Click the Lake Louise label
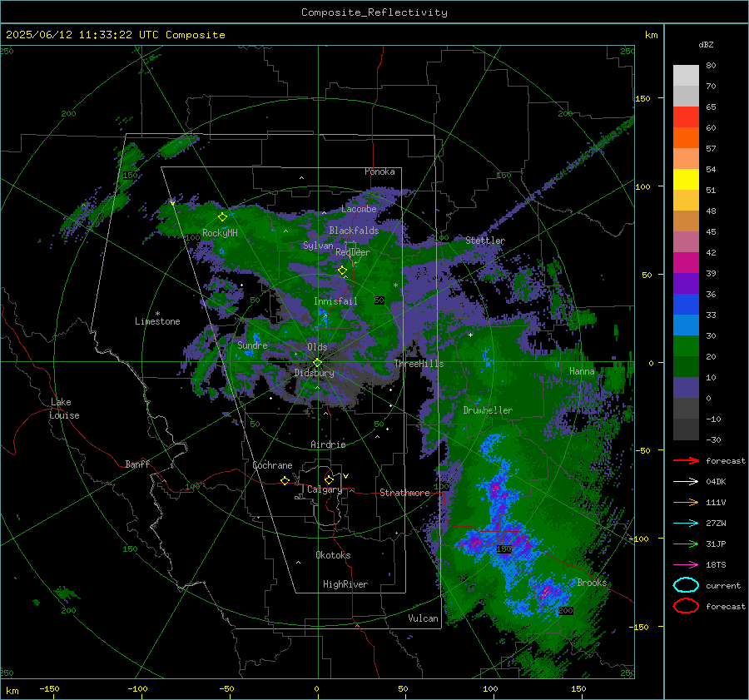749x700 pixels. [64, 409]
